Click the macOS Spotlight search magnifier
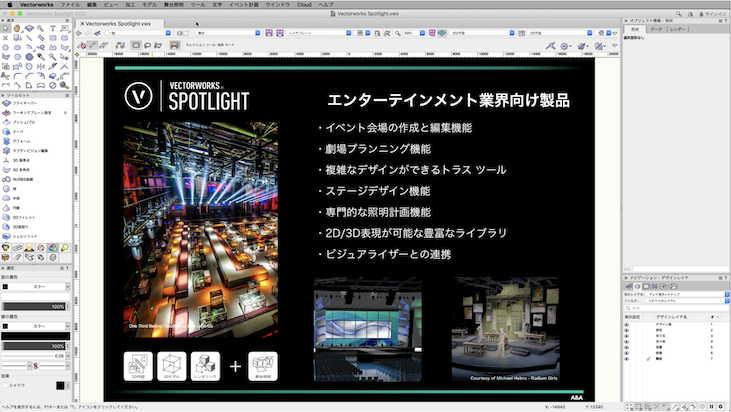The height and width of the screenshot is (412, 731). pos(679,14)
